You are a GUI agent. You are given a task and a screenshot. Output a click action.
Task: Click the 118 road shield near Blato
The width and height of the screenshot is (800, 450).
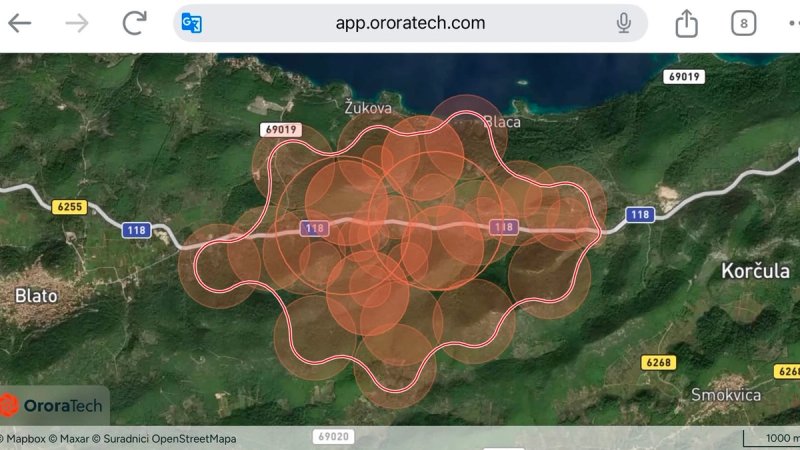[136, 230]
